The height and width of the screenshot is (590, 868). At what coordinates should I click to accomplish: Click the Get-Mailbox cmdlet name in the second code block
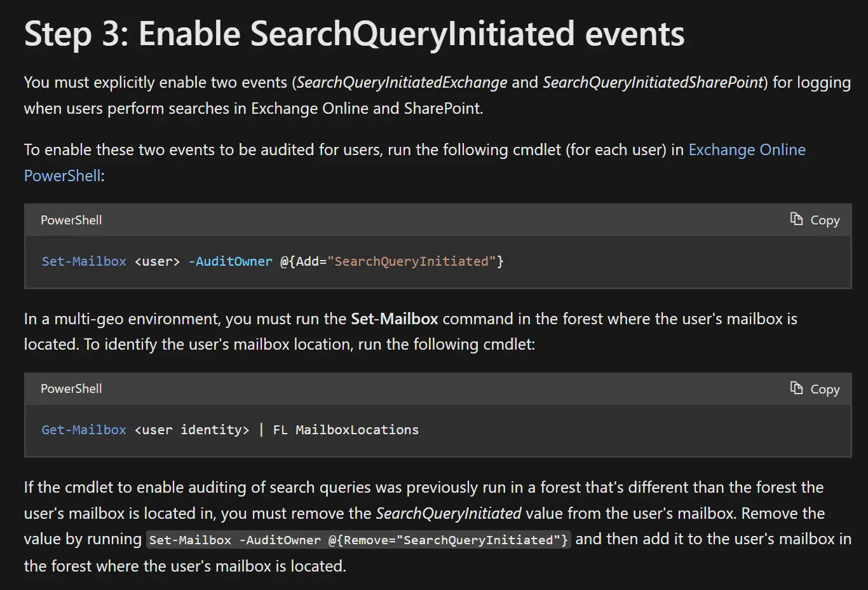(84, 430)
